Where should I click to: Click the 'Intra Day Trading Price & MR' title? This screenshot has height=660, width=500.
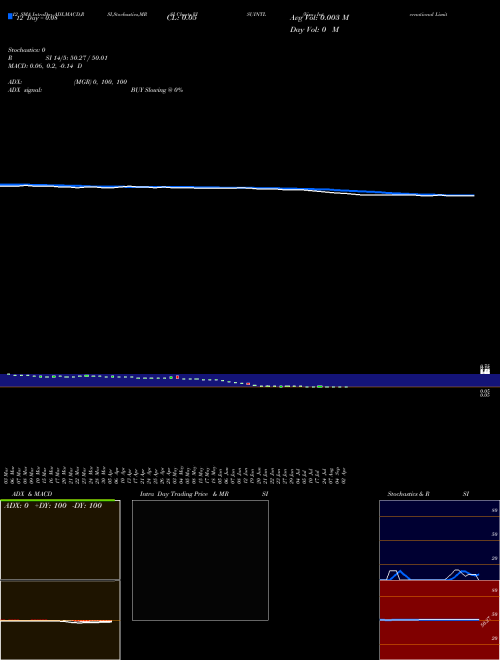coord(184,494)
